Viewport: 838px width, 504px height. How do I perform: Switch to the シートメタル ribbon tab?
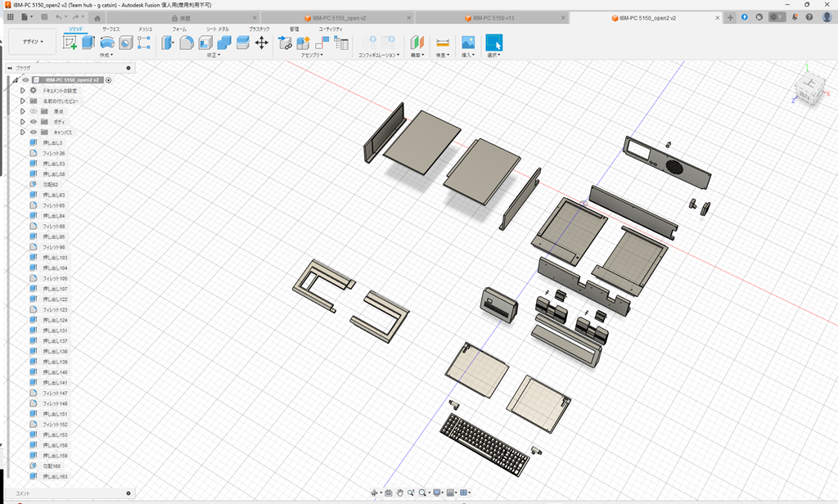tap(217, 29)
